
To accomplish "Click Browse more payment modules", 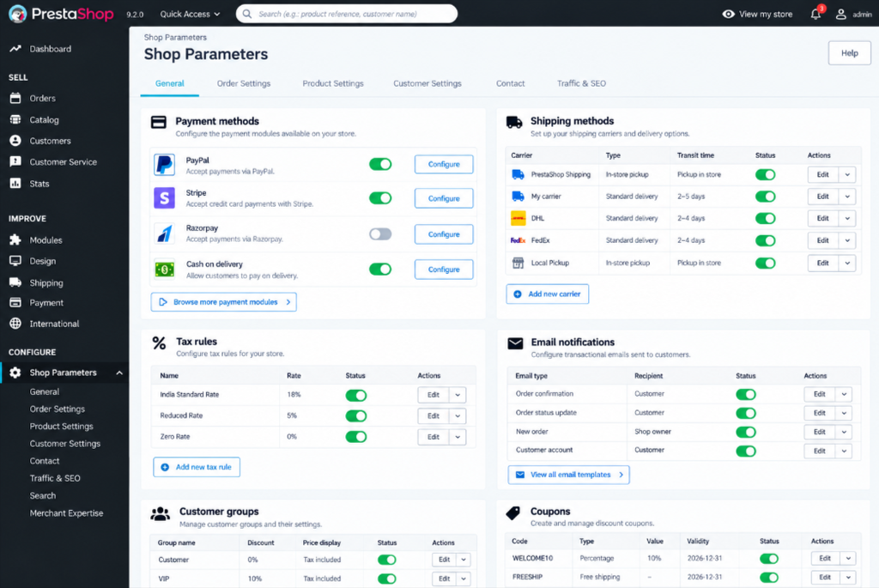I will point(224,302).
